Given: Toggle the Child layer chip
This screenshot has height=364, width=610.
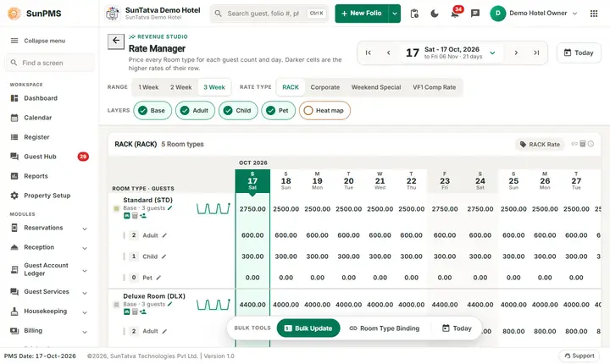Looking at the screenshot, I should point(238,110).
